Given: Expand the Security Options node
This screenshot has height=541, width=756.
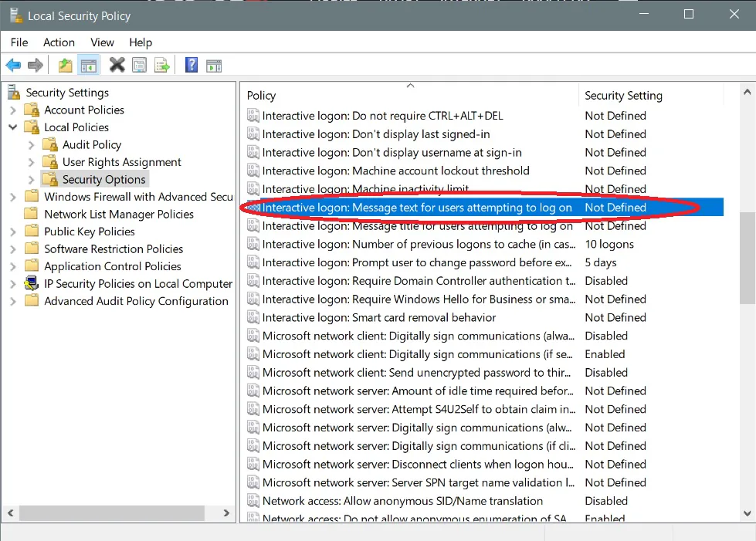Looking at the screenshot, I should 32,180.
